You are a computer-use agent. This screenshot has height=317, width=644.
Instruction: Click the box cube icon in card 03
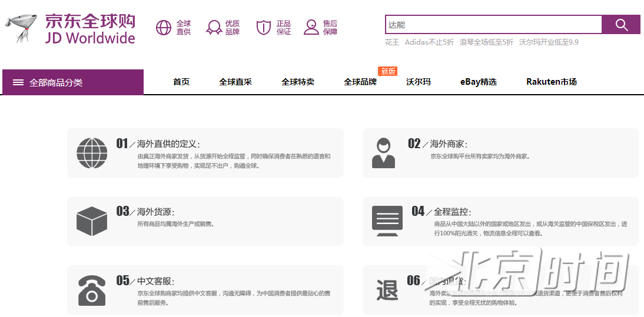92,221
